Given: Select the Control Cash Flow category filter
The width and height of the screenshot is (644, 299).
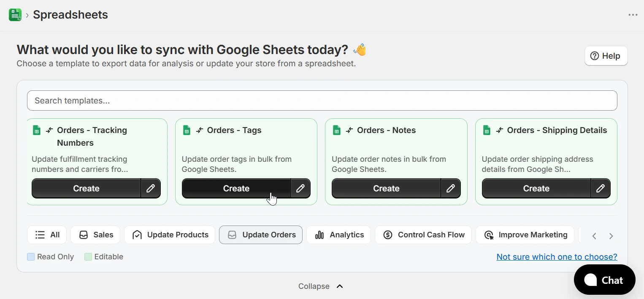Looking at the screenshot, I should [x=423, y=235].
